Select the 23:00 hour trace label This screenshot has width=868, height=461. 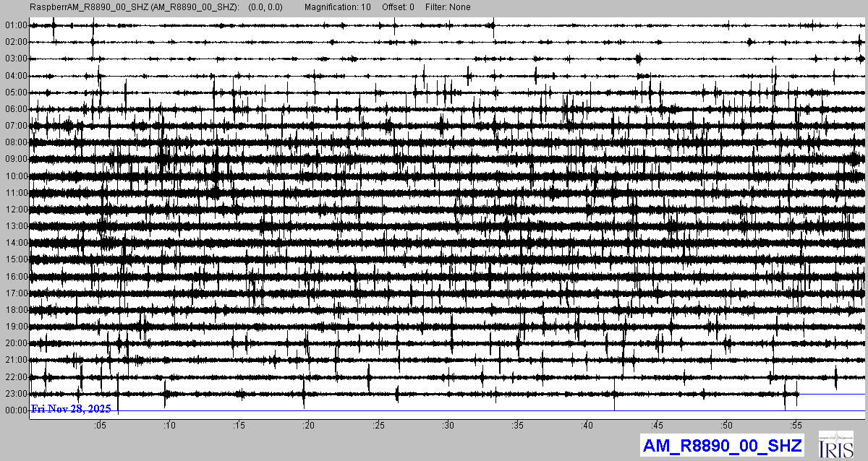click(15, 394)
